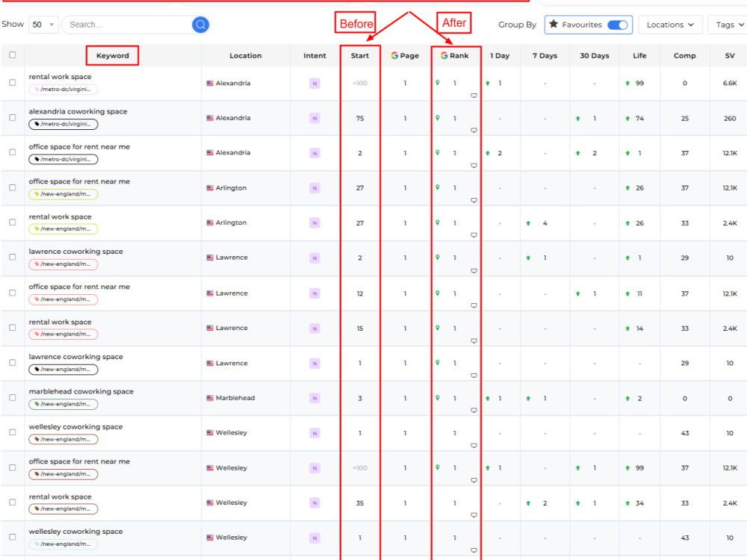Sort by the Keyword column header

[113, 56]
